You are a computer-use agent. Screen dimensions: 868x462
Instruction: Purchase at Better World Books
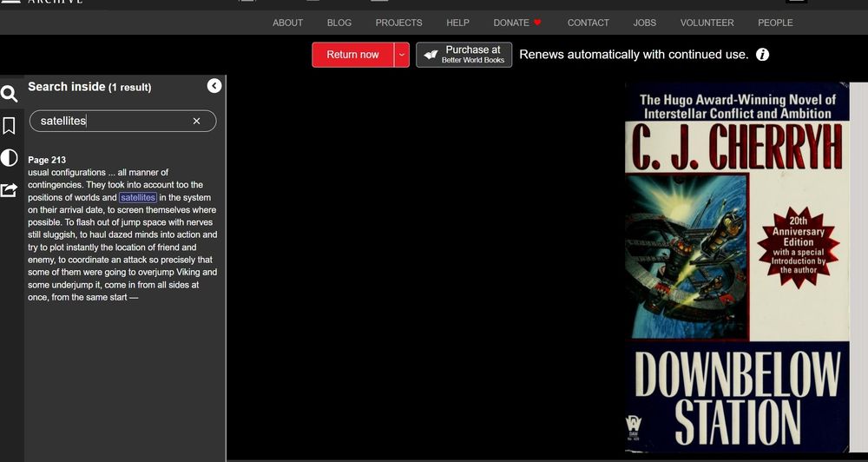(464, 55)
